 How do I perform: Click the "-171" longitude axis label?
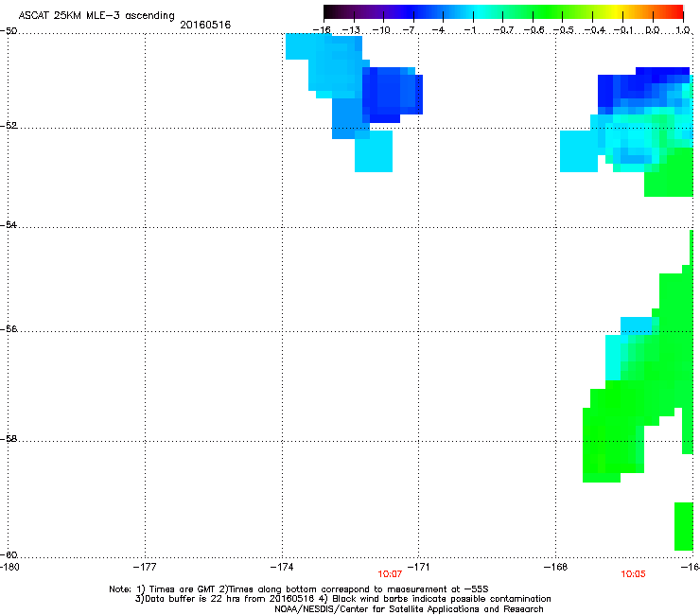pyautogui.click(x=418, y=567)
